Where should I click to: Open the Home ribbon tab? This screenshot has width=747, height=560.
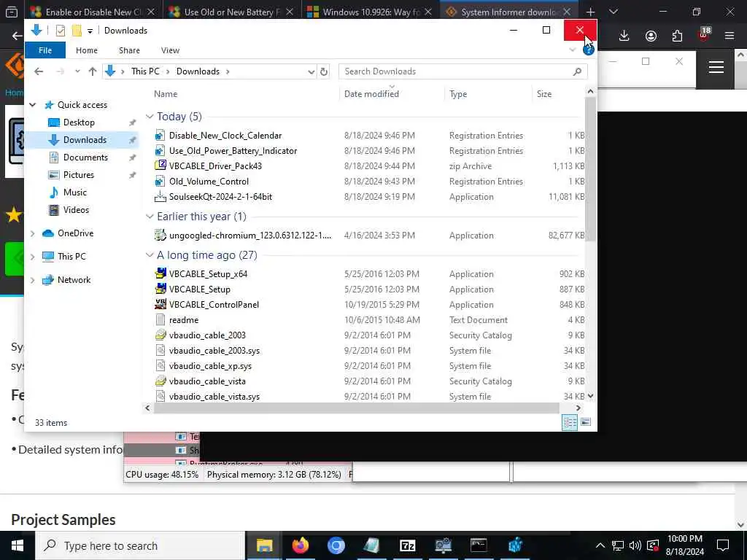87,50
